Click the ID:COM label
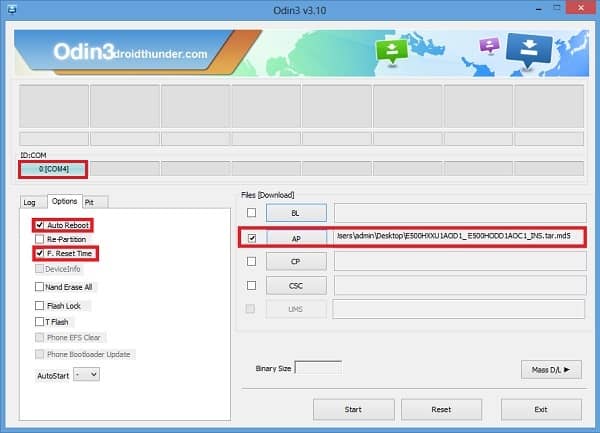 (x=33, y=155)
